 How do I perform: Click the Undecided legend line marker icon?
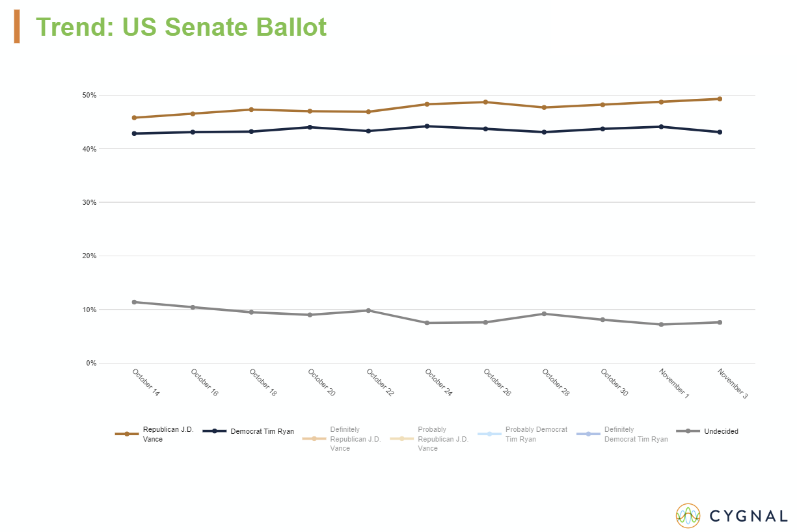point(688,431)
